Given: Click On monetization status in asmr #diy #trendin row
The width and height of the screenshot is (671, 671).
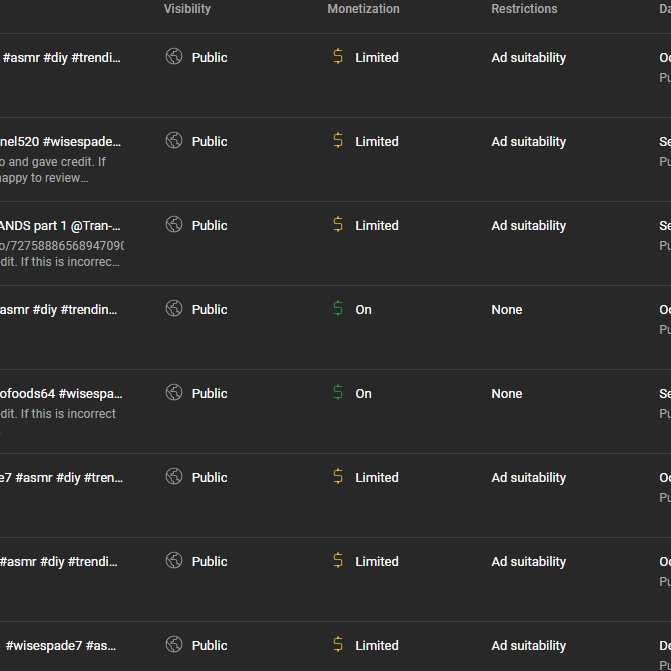Looking at the screenshot, I should [363, 310].
